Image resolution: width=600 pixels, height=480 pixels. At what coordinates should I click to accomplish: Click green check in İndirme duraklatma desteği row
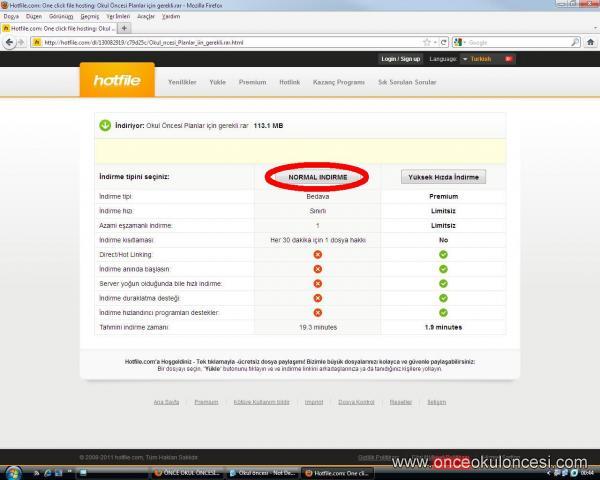443,298
